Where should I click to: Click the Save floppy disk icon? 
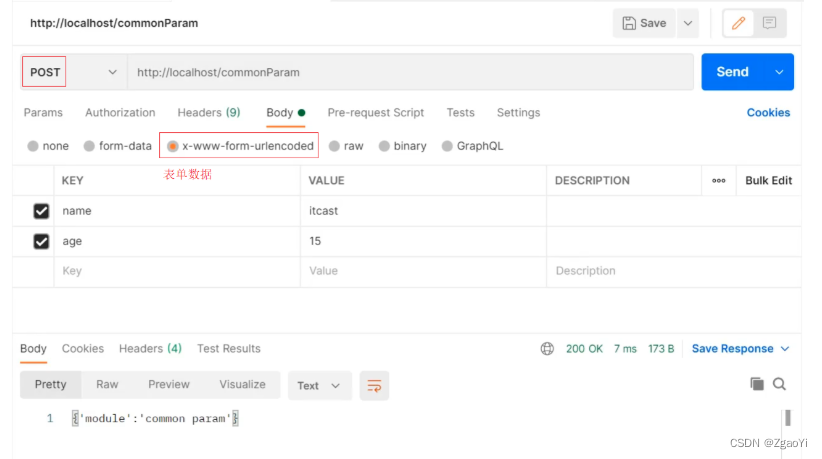click(x=629, y=23)
